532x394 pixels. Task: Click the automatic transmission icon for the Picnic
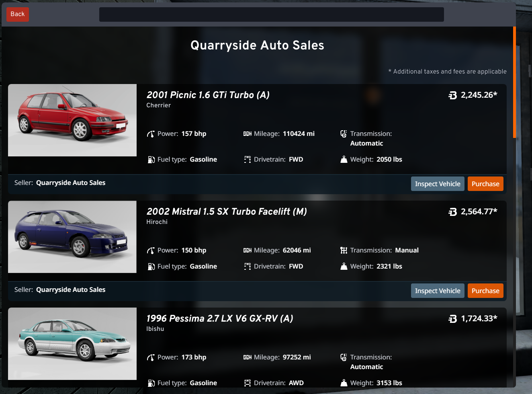click(344, 134)
